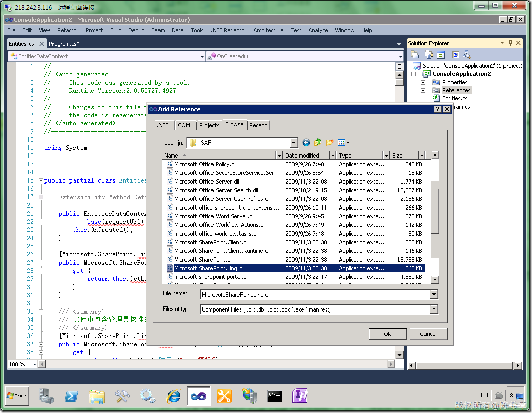Switch to Visual Studio taskbar icon
Screen dimensions: 532x413
(x=199, y=396)
